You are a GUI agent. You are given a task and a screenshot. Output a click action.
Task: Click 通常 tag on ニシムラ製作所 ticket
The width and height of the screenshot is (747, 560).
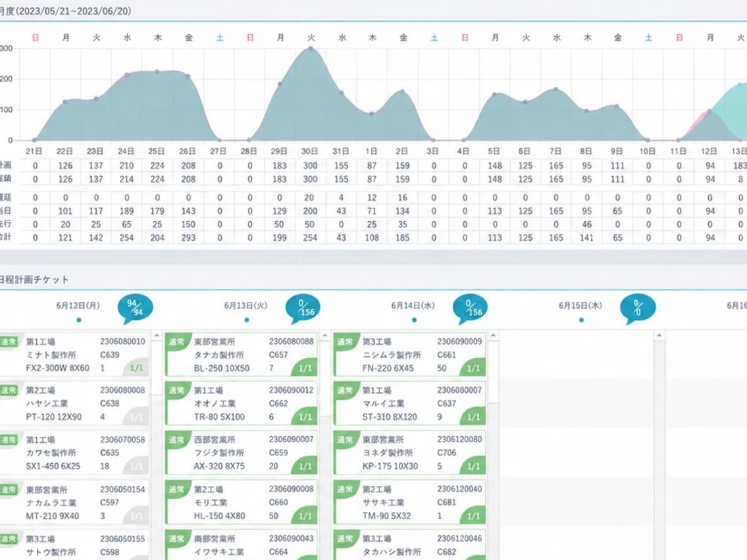point(344,342)
